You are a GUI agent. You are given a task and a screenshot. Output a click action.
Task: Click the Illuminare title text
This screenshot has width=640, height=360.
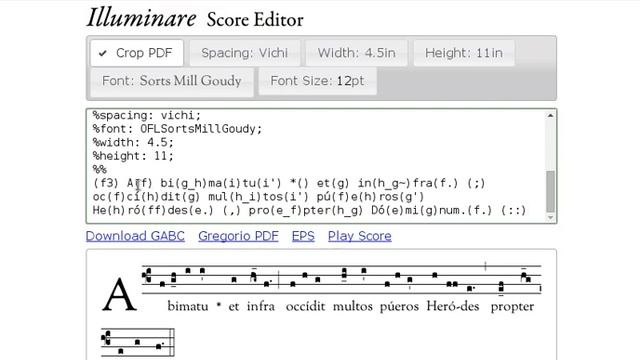tap(141, 19)
